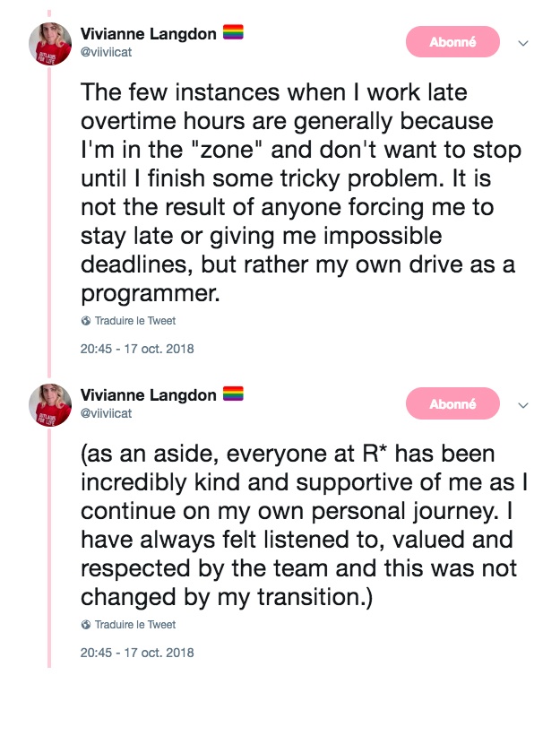
Task: Open Vivianne Langdon's profile from the first tweet name
Action: tap(148, 34)
